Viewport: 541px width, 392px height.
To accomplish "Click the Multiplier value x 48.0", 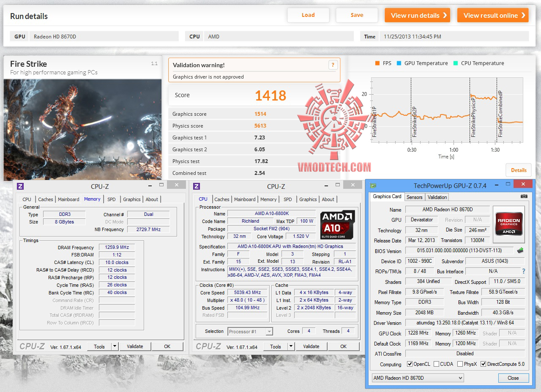I will [247, 300].
